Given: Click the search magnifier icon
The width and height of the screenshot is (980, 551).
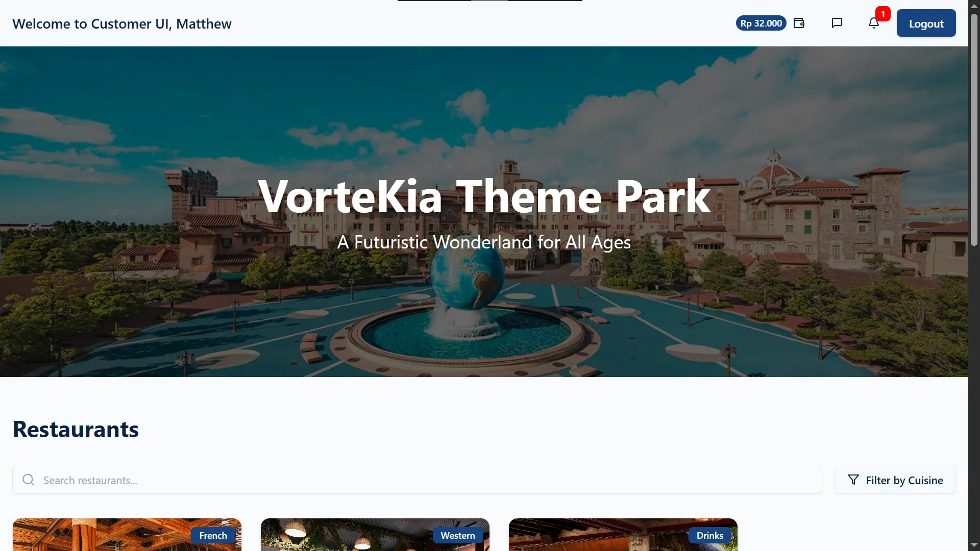Looking at the screenshot, I should [29, 480].
